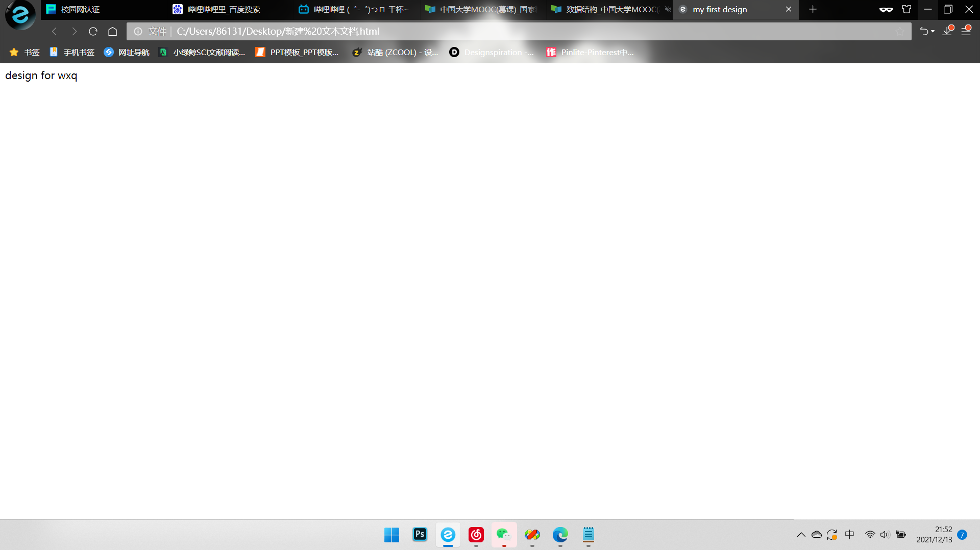The width and height of the screenshot is (980, 550).
Task: Open the browser main menu
Action: [966, 31]
